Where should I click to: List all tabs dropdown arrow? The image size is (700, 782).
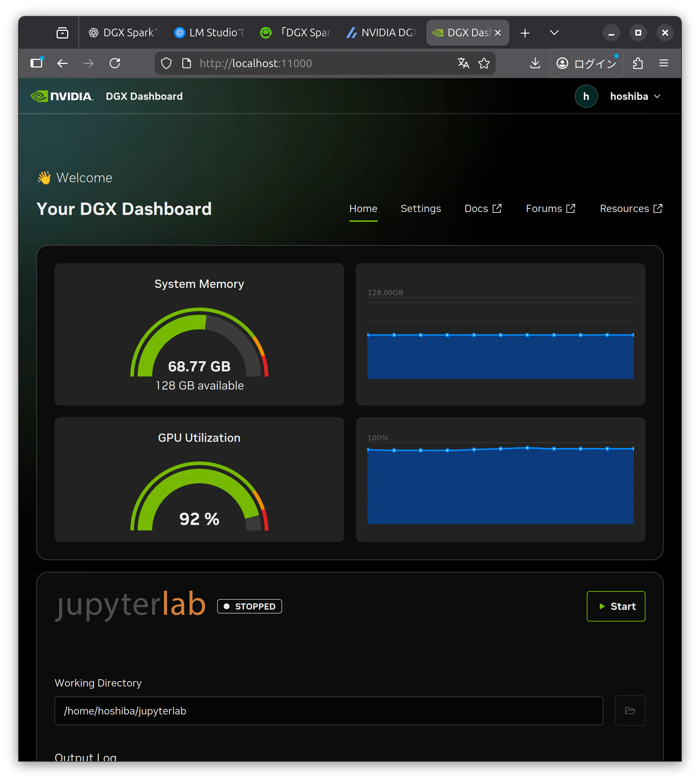(x=554, y=33)
